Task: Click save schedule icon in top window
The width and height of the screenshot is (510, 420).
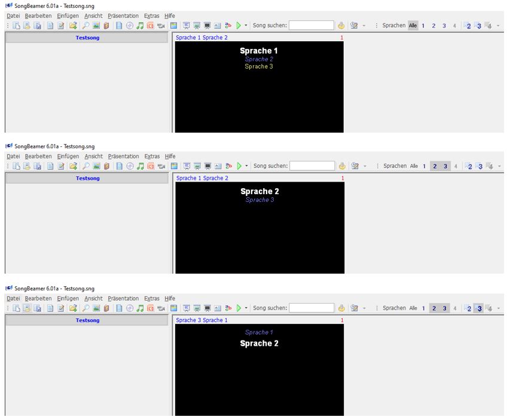Action: coord(38,25)
